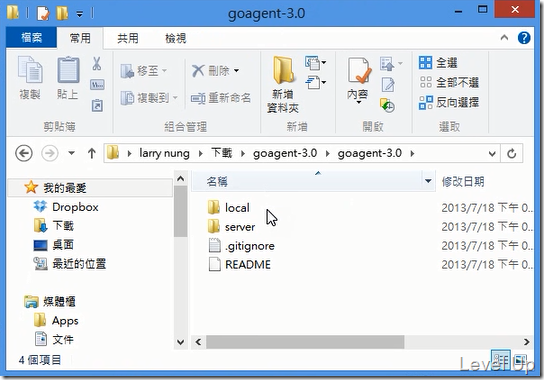Click the Select none (全部不選) button
This screenshot has width=544, height=380.
(449, 83)
